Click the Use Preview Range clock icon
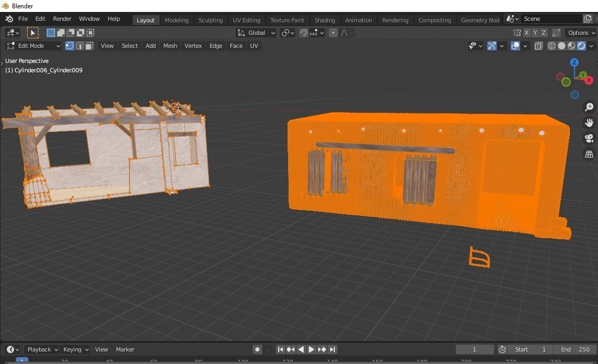 [502, 349]
